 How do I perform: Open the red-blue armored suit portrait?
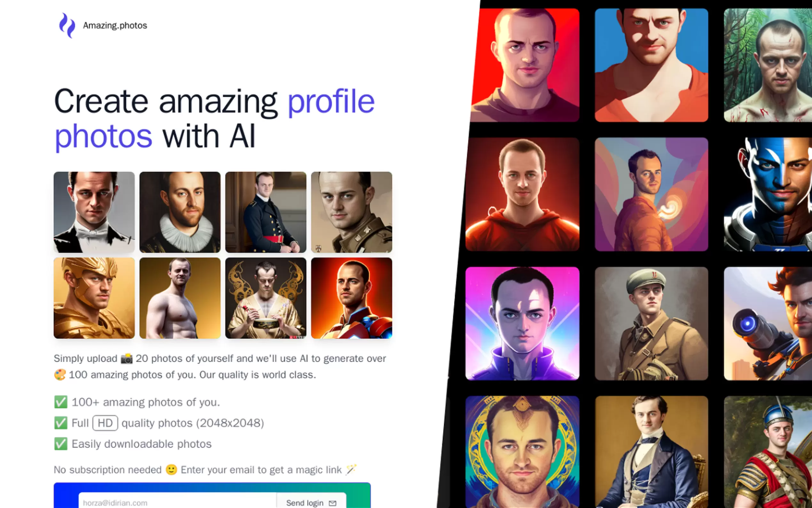351,298
